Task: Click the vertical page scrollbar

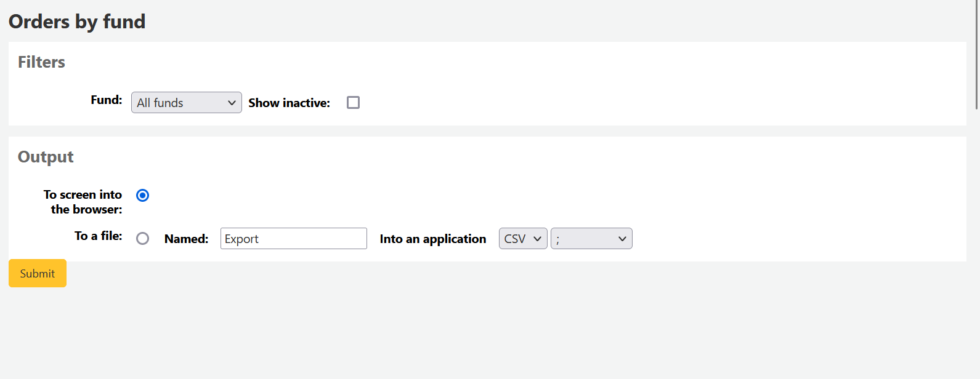Action: click(x=976, y=55)
